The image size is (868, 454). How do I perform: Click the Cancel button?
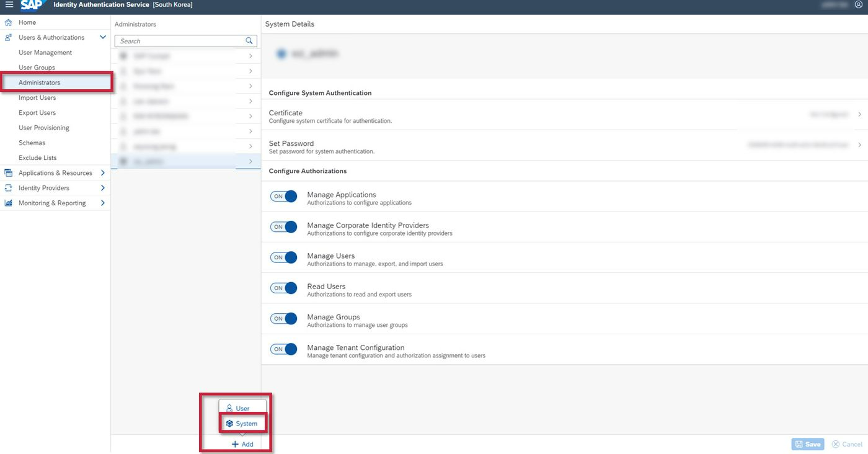pyautogui.click(x=847, y=444)
